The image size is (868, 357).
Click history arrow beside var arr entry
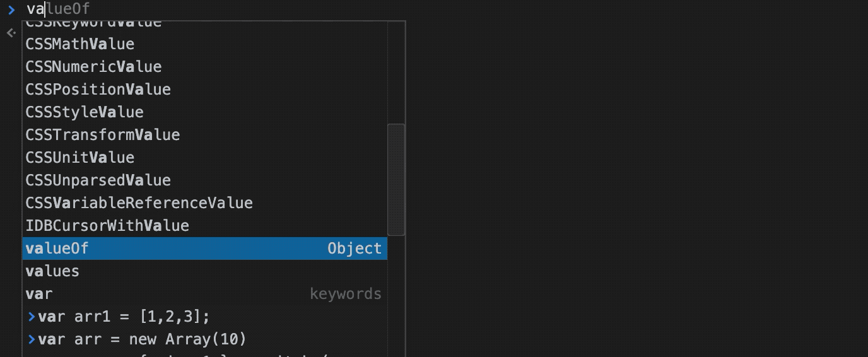pyautogui.click(x=32, y=339)
